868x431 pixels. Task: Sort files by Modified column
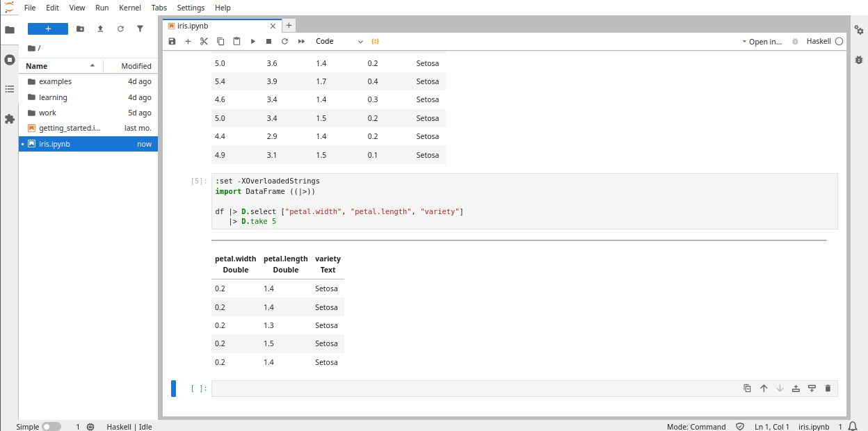coord(131,66)
